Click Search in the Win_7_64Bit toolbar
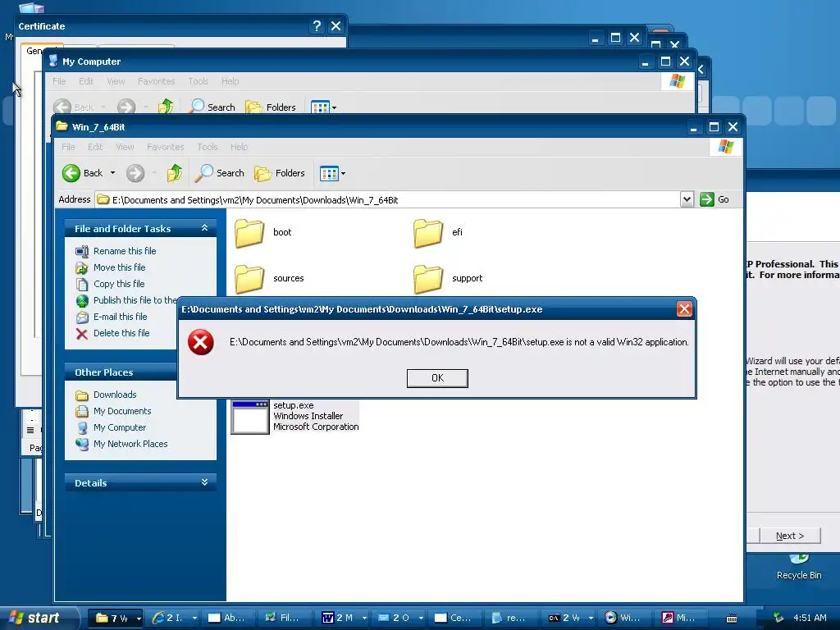This screenshot has height=630, width=840. click(x=220, y=173)
